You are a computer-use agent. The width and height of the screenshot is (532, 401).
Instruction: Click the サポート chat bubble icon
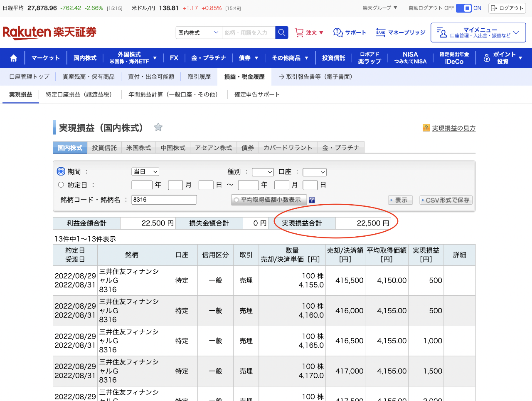[338, 32]
